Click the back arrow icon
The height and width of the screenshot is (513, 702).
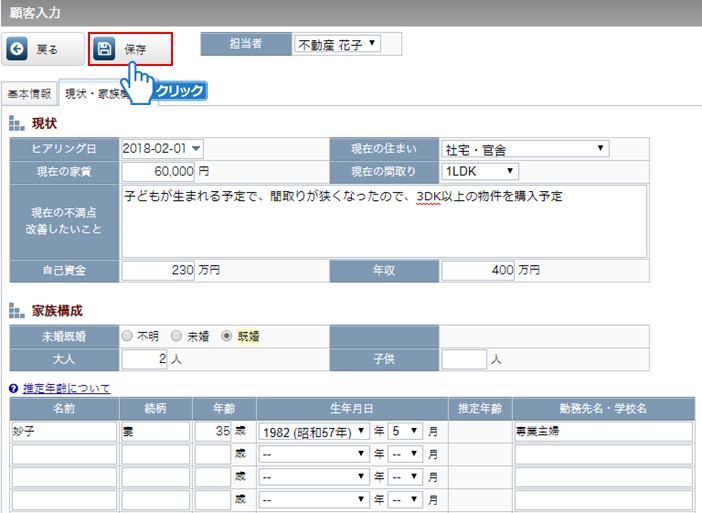point(17,48)
